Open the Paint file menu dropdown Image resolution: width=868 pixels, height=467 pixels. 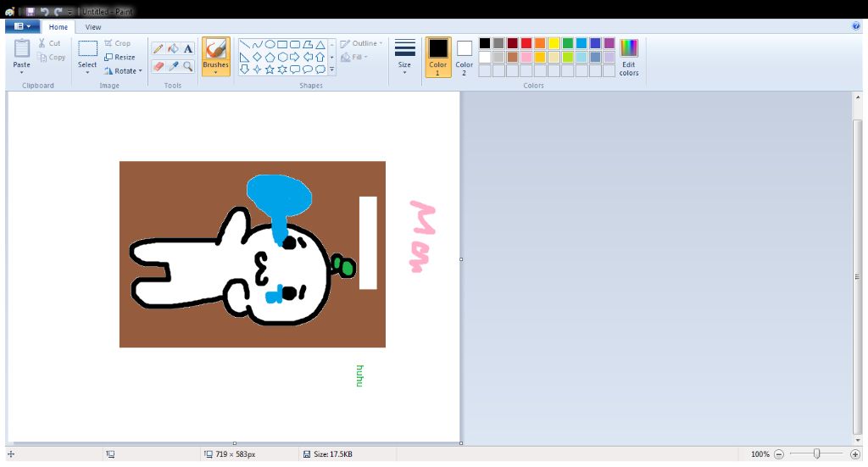[22, 26]
